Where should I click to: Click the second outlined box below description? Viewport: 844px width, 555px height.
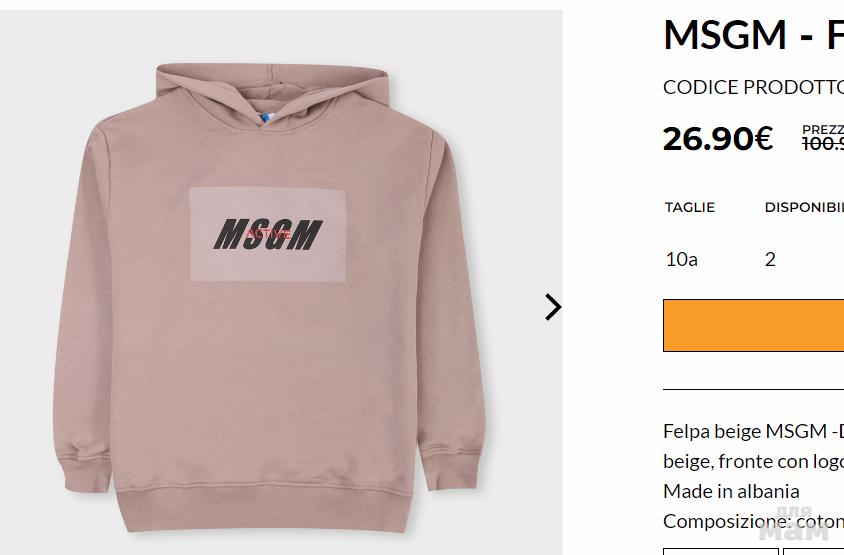point(813,552)
